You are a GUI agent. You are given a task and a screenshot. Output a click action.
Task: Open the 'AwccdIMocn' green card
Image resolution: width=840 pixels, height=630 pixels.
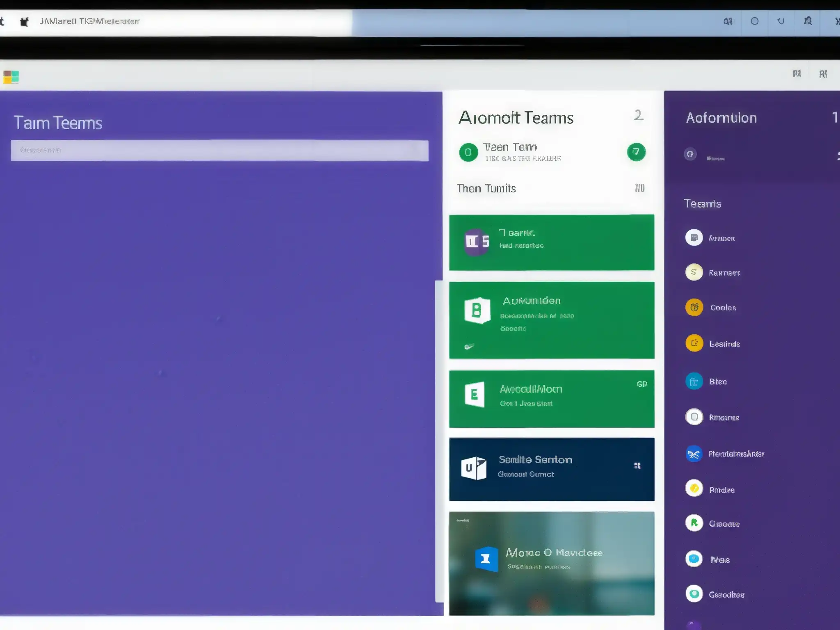click(x=552, y=399)
